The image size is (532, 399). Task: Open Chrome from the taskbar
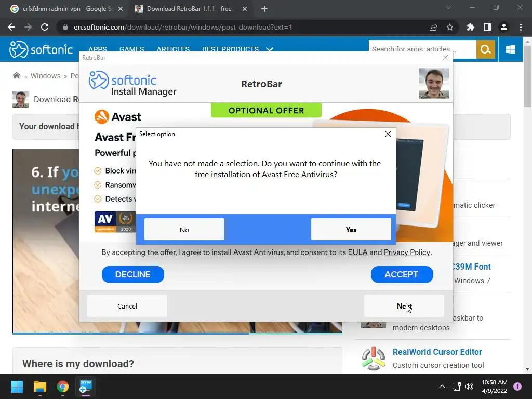[63, 387]
